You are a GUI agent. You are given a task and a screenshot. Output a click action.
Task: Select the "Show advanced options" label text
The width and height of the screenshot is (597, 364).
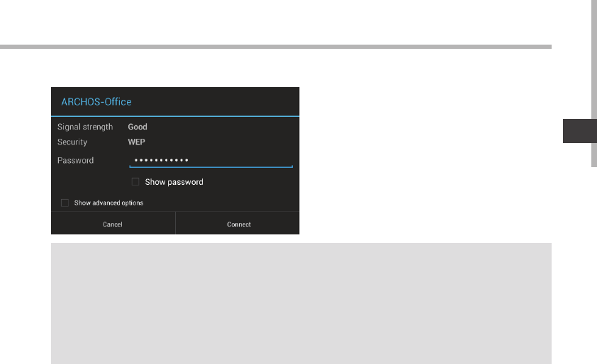pos(109,203)
